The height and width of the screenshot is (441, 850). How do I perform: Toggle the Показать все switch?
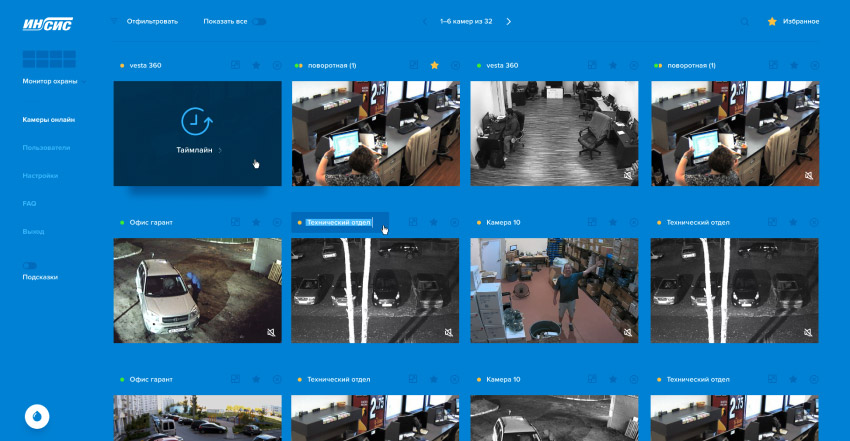pos(259,21)
